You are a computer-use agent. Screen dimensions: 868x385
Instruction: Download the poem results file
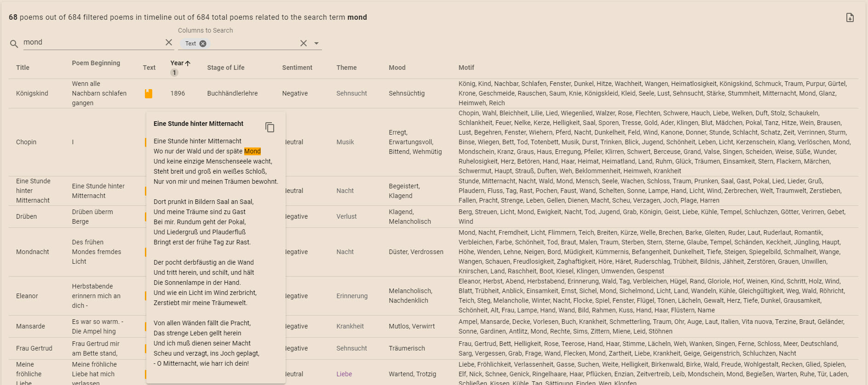[850, 17]
